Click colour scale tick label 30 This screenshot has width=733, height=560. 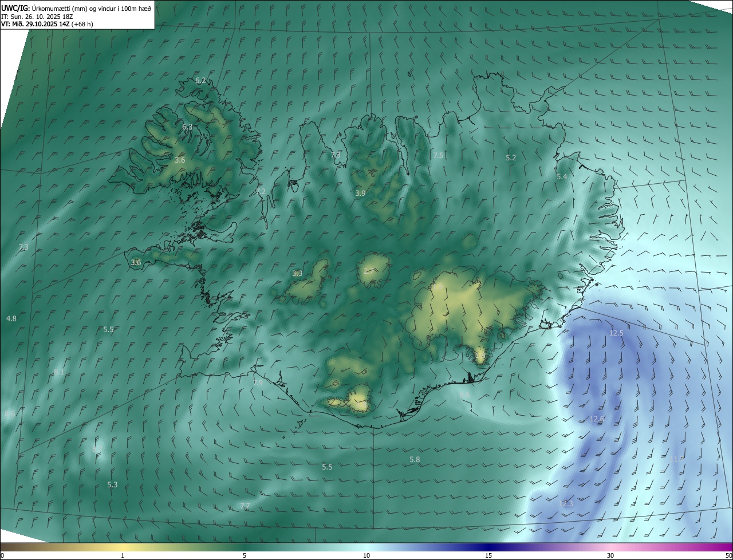610,555
